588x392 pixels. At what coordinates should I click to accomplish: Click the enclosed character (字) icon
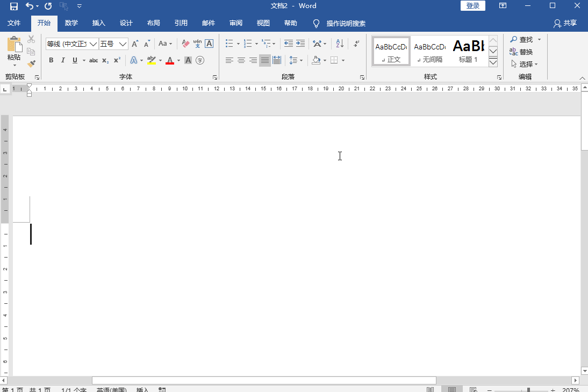200,60
